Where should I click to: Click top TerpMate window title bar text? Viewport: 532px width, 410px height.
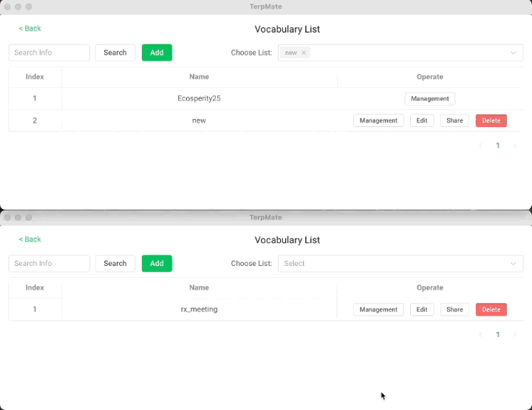pyautogui.click(x=266, y=7)
